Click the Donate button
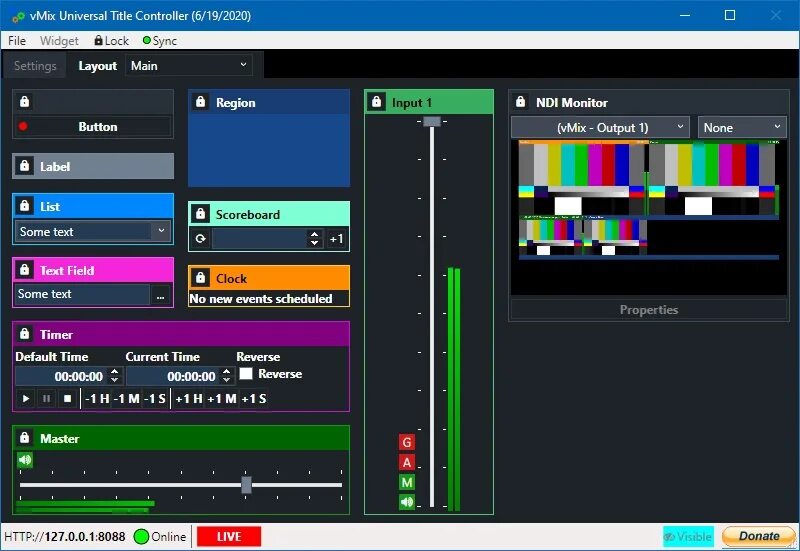This screenshot has height=551, width=800. (759, 536)
